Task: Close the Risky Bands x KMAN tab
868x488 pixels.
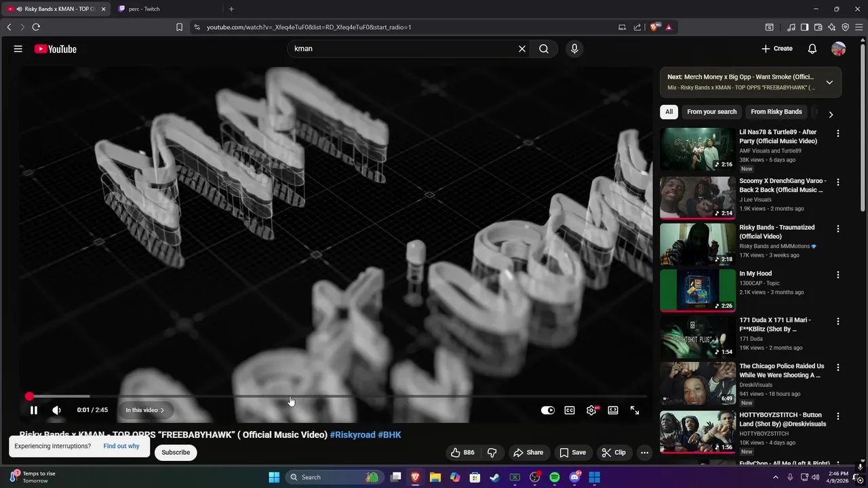Action: (x=104, y=9)
